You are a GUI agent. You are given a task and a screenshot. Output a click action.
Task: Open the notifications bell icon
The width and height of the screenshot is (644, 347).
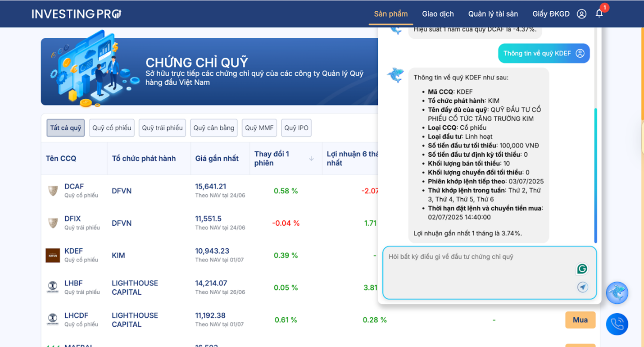599,14
